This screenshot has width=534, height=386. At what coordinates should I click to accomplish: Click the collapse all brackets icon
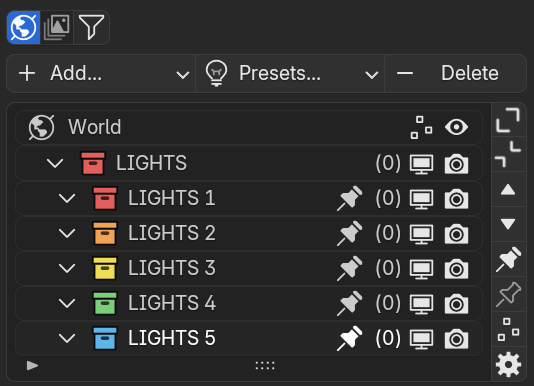click(x=508, y=154)
